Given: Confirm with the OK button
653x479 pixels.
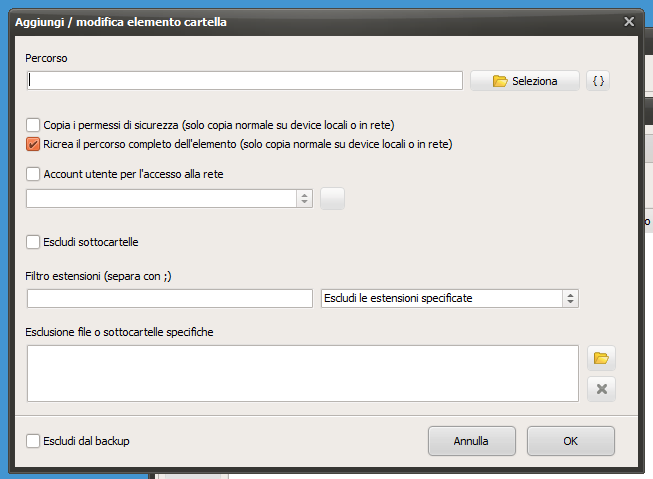Looking at the screenshot, I should tap(571, 441).
